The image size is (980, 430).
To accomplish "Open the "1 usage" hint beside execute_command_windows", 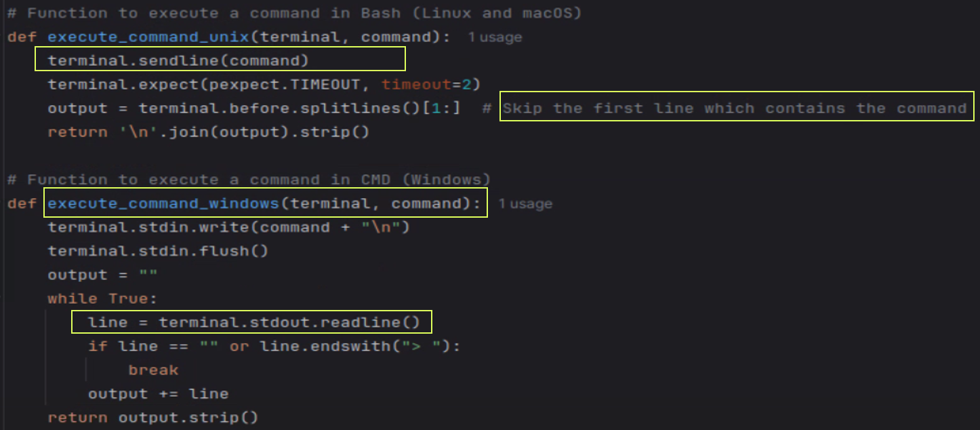I will click(x=525, y=203).
